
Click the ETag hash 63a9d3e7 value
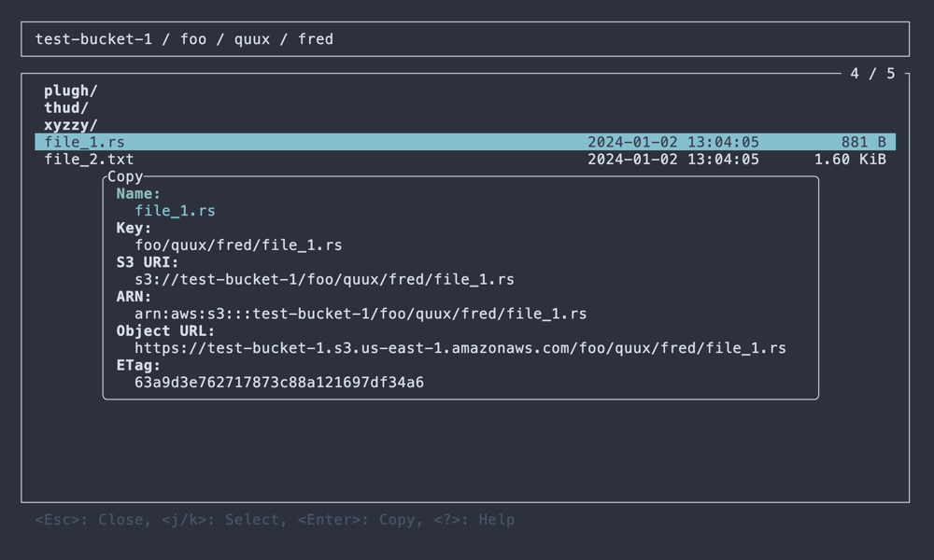tap(279, 383)
